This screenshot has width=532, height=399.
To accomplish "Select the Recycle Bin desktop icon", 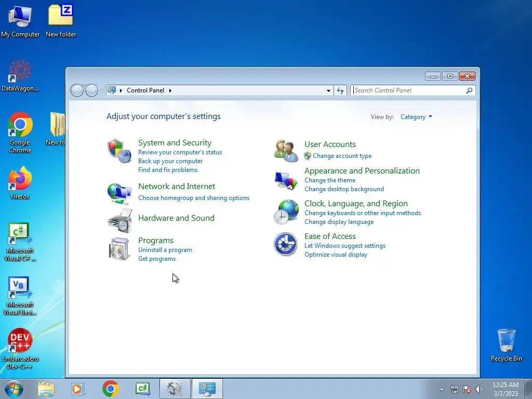I will (506, 345).
